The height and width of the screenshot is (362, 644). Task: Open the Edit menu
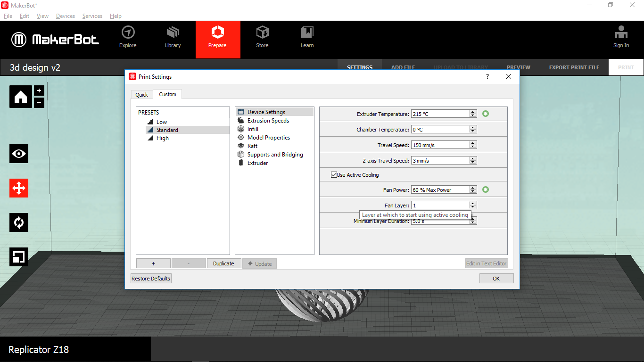tap(25, 16)
